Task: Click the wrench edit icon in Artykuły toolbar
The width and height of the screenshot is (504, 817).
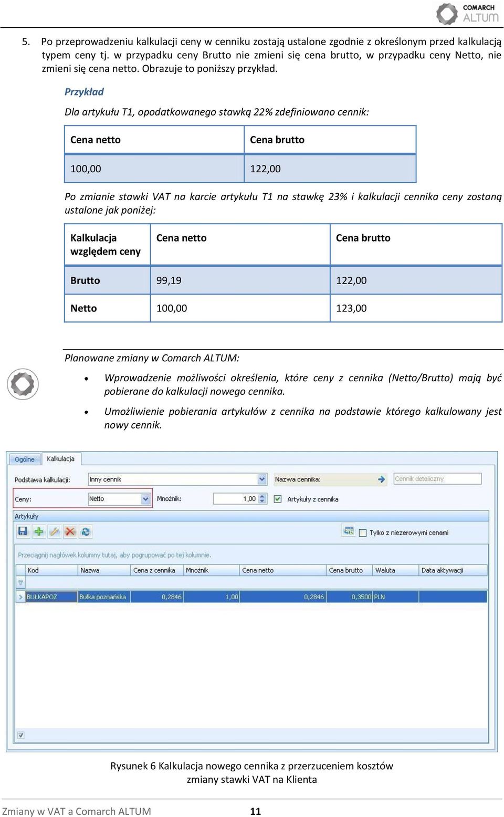Action: 55,531
